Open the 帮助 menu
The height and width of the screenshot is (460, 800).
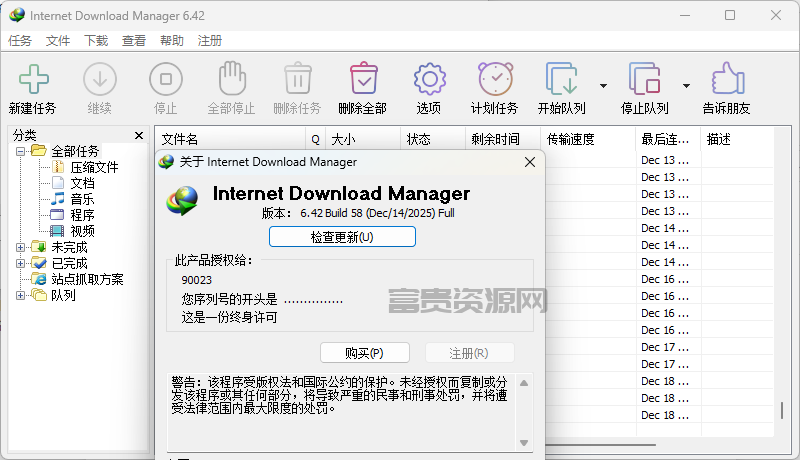171,41
